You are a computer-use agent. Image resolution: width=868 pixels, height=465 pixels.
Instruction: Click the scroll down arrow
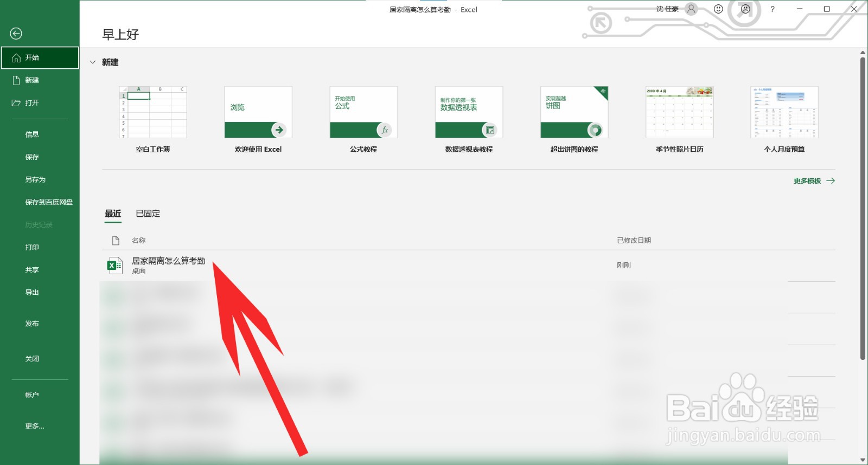(863, 460)
